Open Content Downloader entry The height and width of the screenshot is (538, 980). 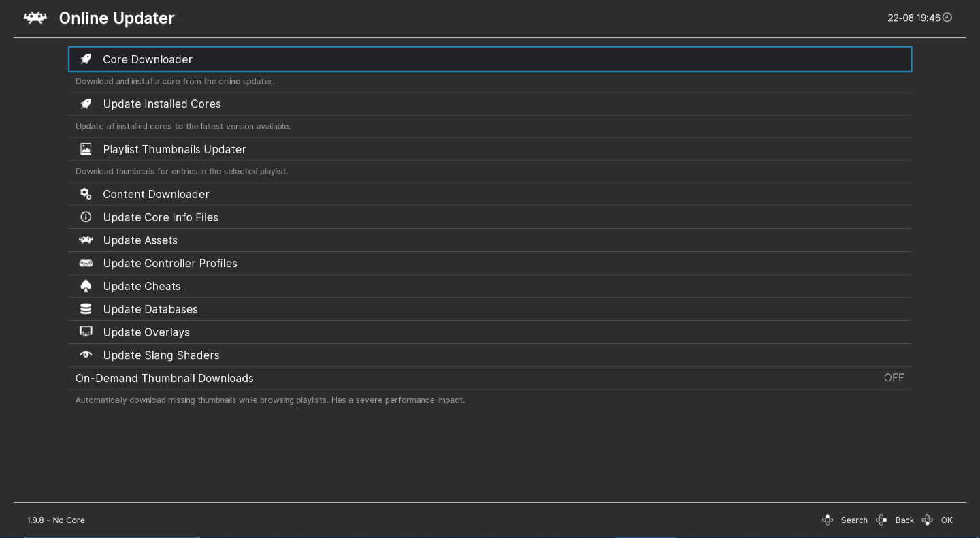point(490,194)
